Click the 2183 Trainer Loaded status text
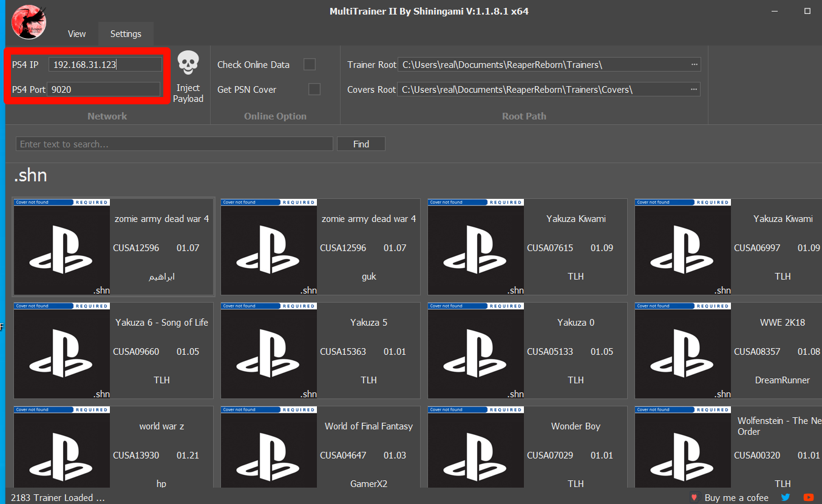Image resolution: width=822 pixels, height=504 pixels. tap(58, 497)
